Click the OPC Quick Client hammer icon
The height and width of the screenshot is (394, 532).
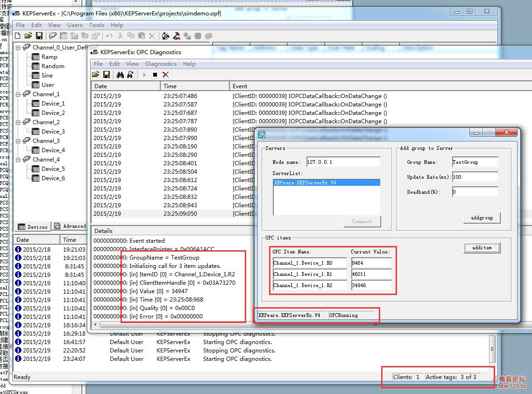[177, 35]
